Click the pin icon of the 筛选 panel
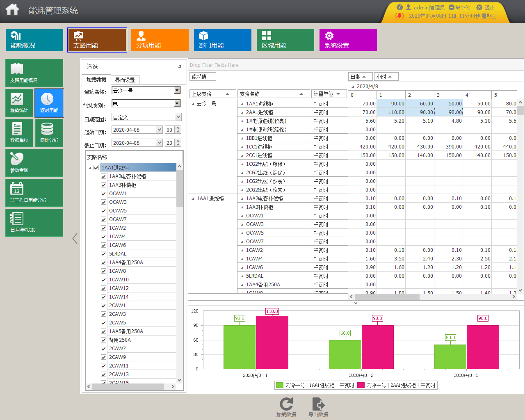 [x=180, y=66]
